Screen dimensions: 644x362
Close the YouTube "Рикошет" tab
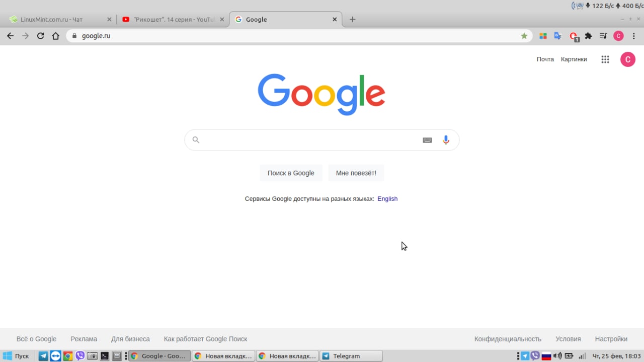222,19
